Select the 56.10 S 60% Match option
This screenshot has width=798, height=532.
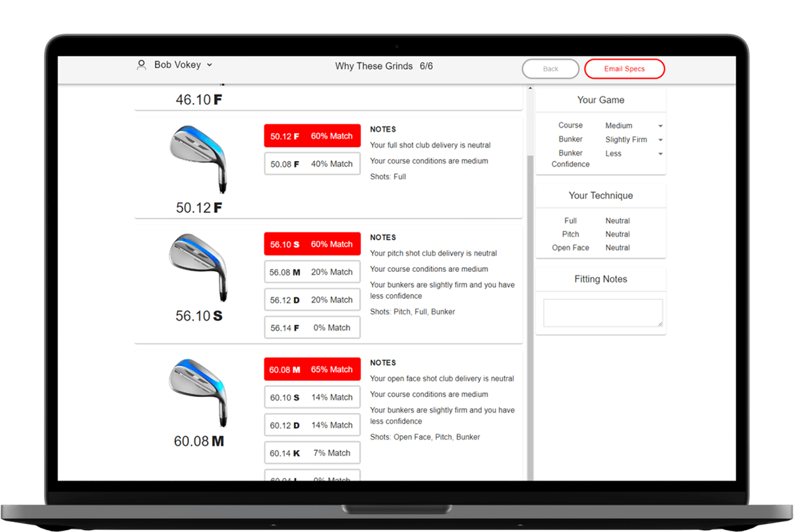[x=313, y=244]
